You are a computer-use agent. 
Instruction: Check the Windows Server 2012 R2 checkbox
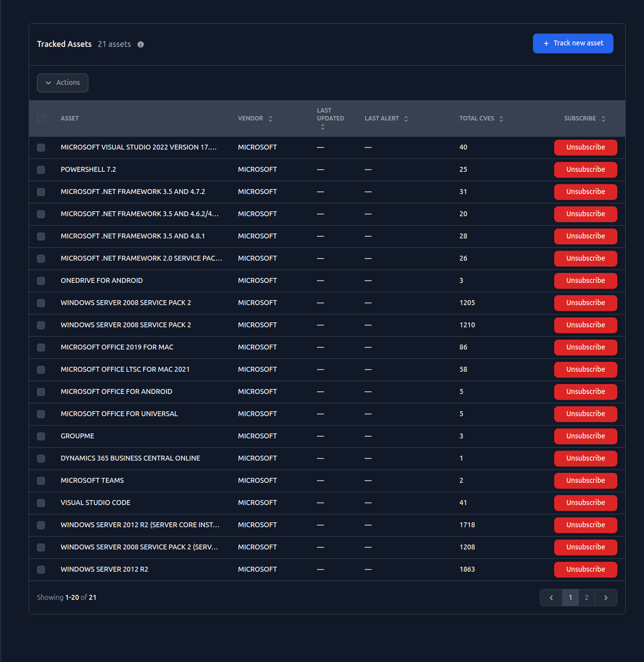(41, 570)
